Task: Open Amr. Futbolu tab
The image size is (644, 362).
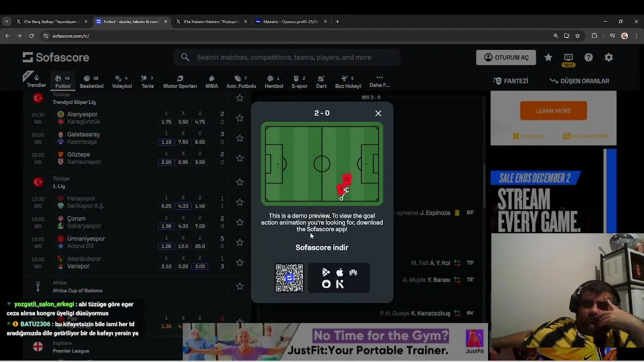Action: point(241,81)
